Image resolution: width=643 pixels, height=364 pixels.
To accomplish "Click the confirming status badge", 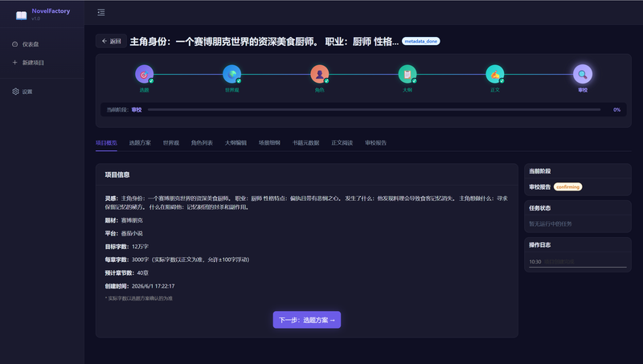I will click(x=568, y=187).
